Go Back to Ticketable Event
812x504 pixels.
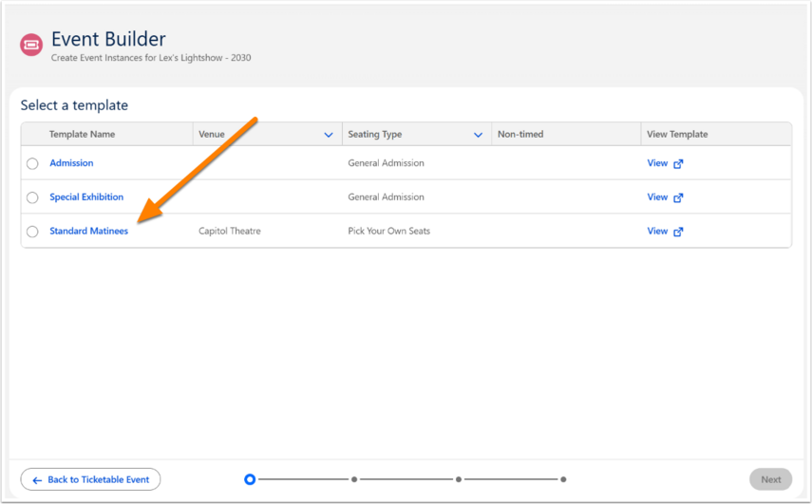pyautogui.click(x=90, y=479)
